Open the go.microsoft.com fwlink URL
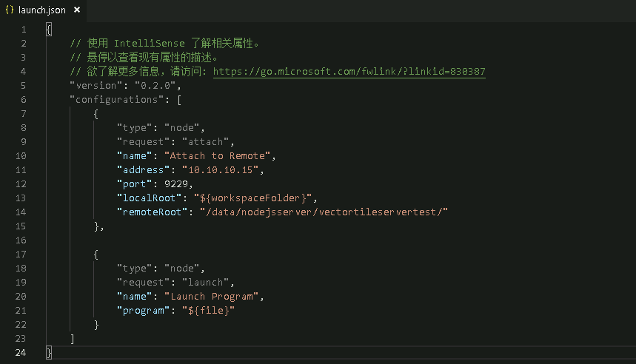636x364 pixels. coord(349,71)
